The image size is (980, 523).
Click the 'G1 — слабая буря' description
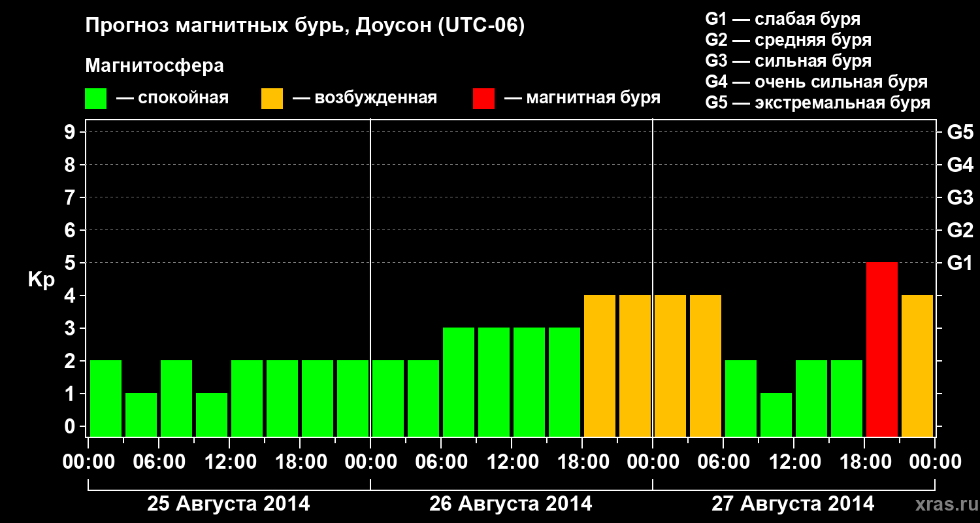783,18
